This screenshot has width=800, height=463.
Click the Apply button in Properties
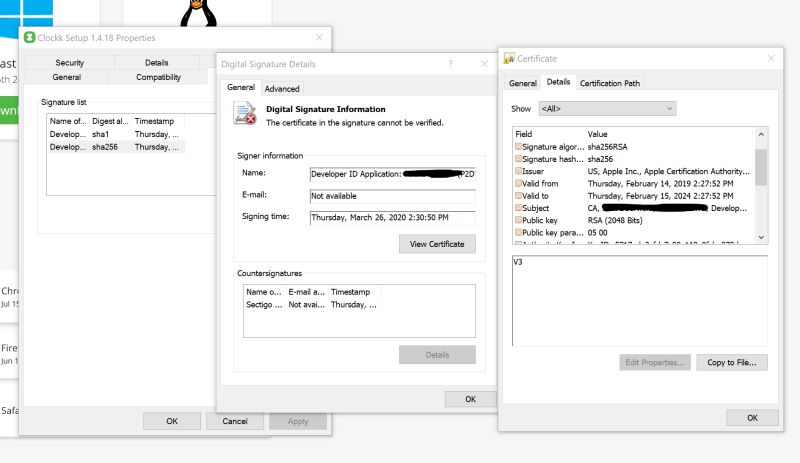pos(298,421)
